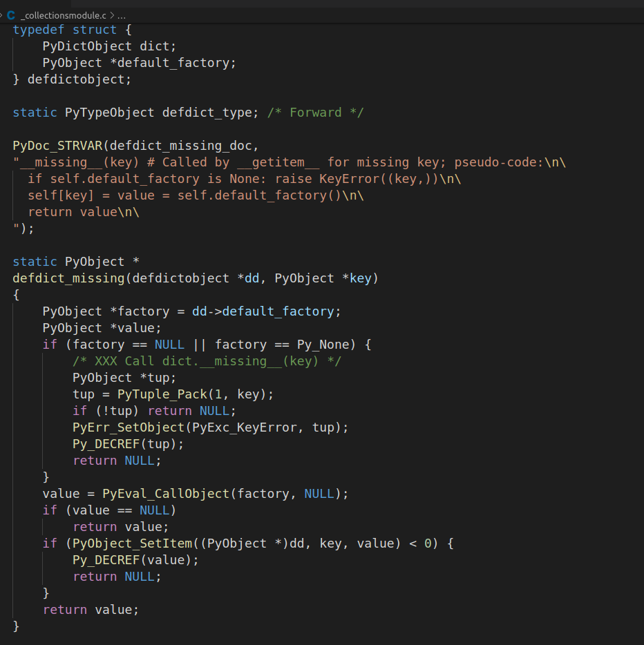Click 'defdict_missing' function name
The image size is (644, 645).
(68, 278)
